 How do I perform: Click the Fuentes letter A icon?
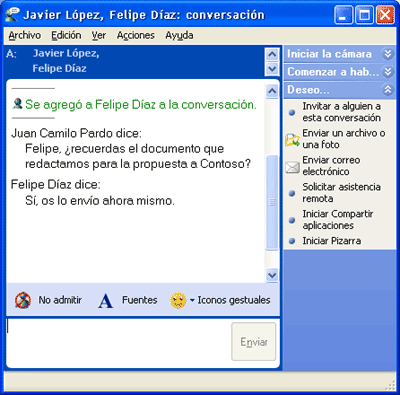[x=105, y=300]
